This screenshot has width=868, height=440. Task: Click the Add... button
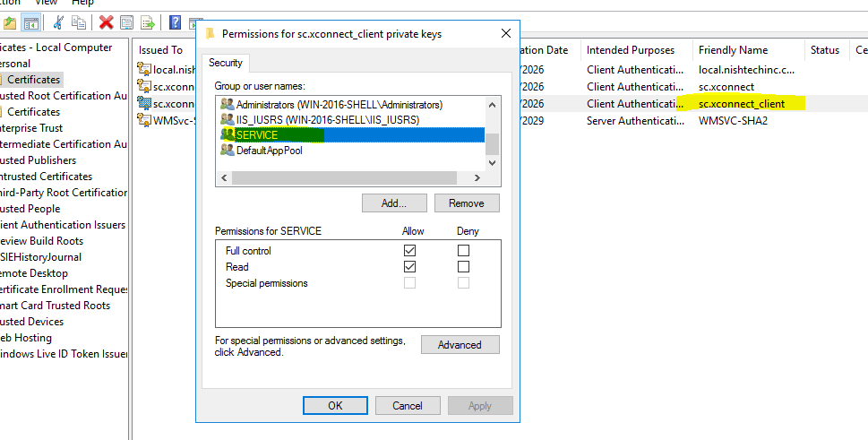coord(394,203)
